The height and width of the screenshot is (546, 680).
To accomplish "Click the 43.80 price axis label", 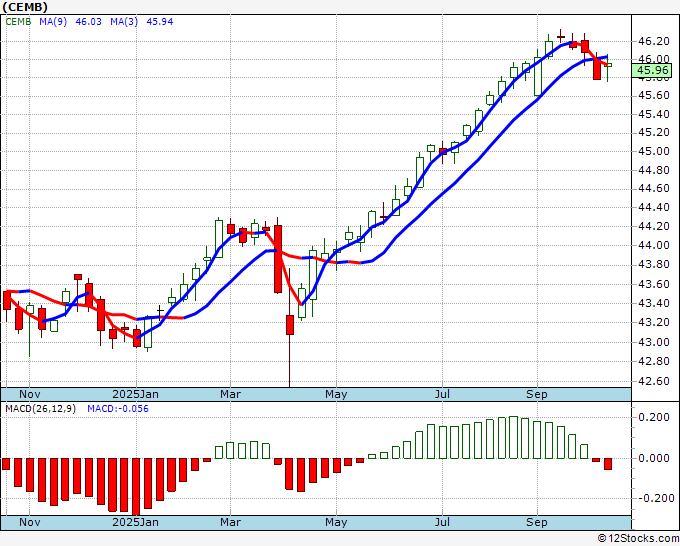I will tap(654, 265).
